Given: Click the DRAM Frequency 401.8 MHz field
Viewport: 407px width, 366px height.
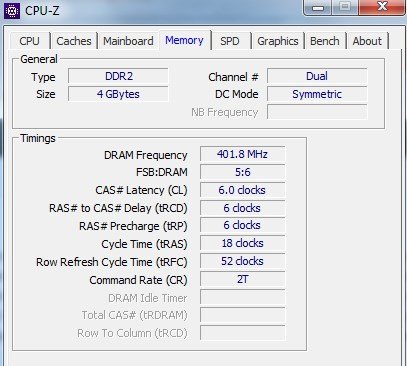Looking at the screenshot, I should pos(242,154).
